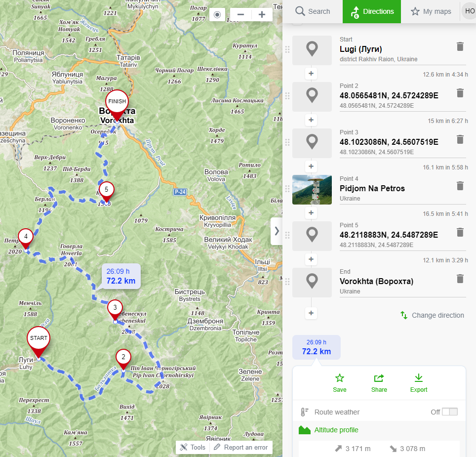Image resolution: width=476 pixels, height=457 pixels.
Task: Select map waypoint marker 2
Action: [123, 358]
